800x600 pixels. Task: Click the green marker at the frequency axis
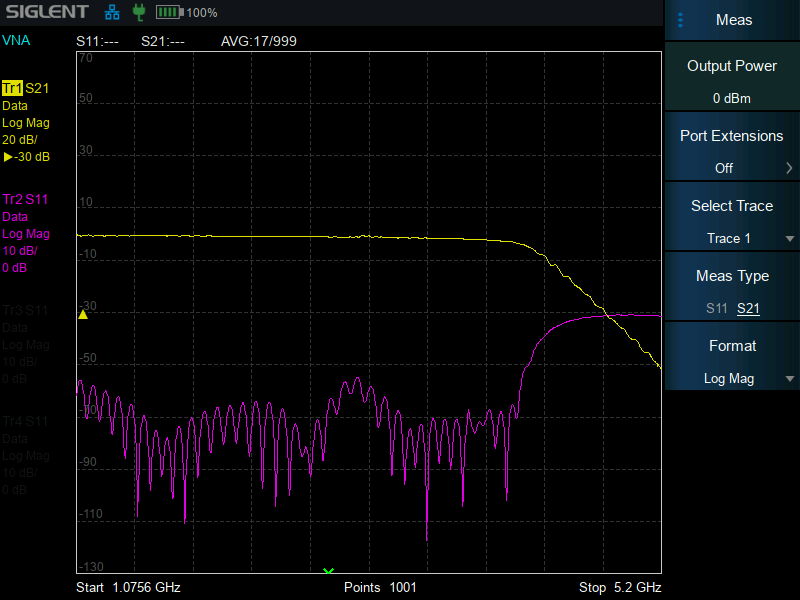point(328,570)
